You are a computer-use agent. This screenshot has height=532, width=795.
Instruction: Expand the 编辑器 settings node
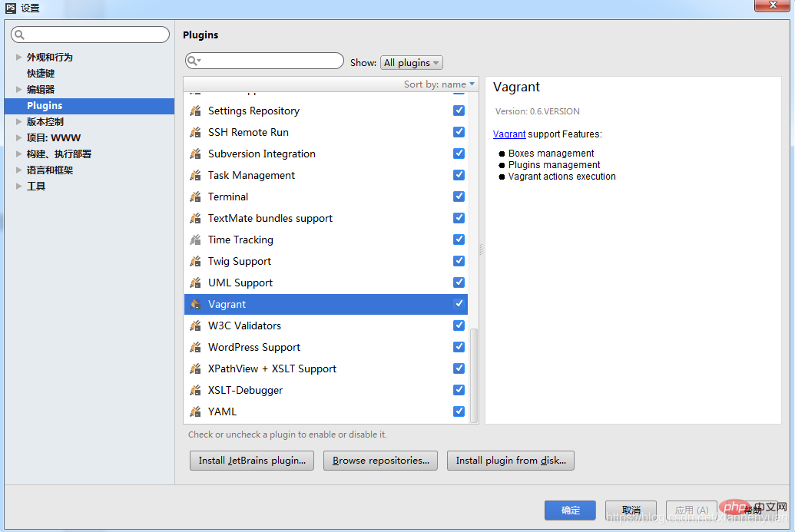click(x=18, y=89)
